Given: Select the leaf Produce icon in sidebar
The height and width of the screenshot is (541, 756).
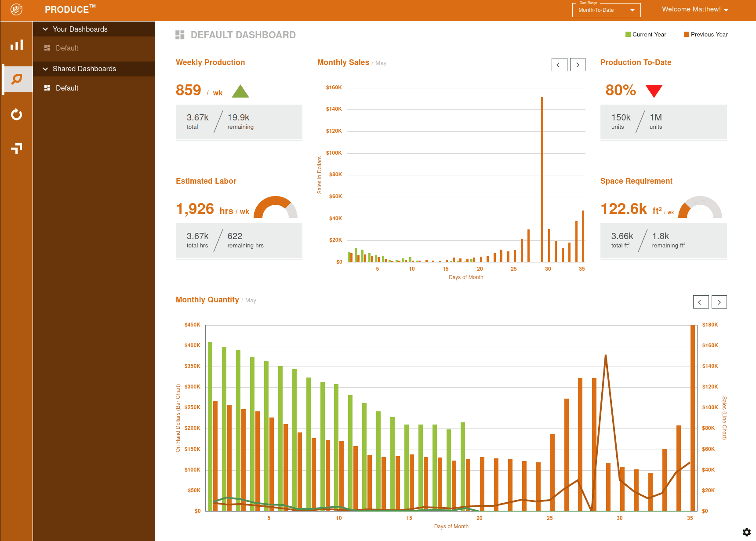Looking at the screenshot, I should pyautogui.click(x=16, y=79).
